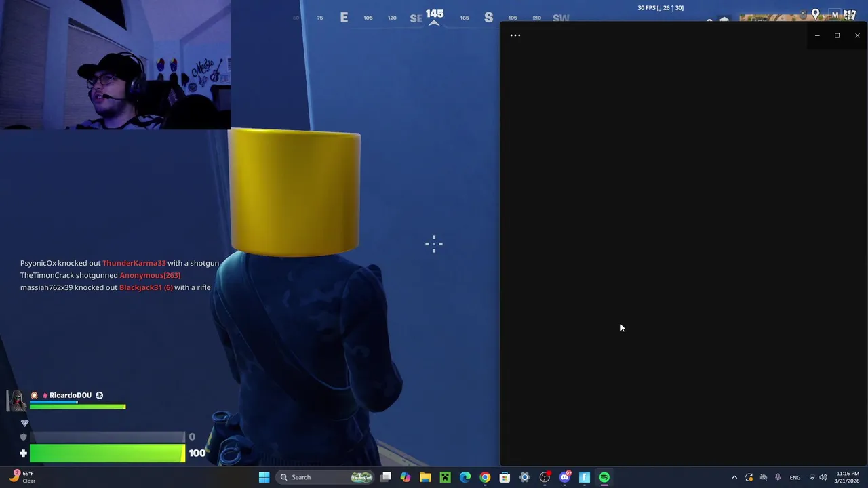Open the three-dots menu in the dark window
The image size is (868, 488).
(x=515, y=35)
